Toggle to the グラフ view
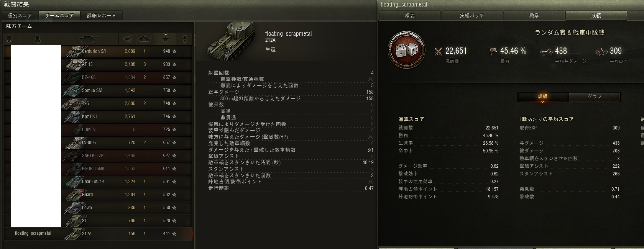The image size is (644, 249). pos(595,97)
